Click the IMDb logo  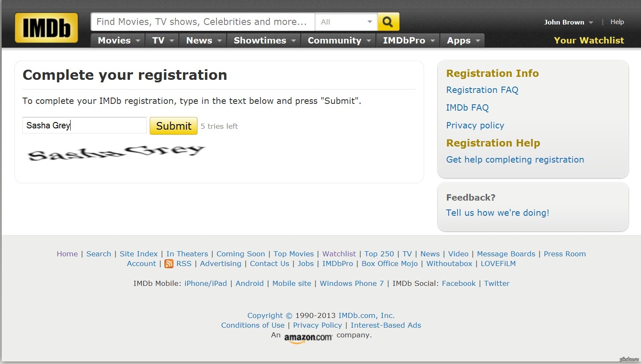(47, 28)
